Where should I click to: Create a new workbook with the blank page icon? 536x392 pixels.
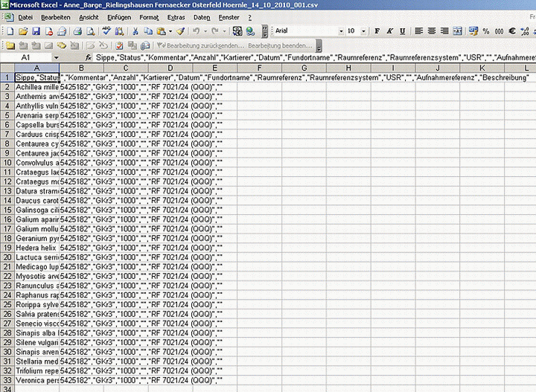[10, 31]
